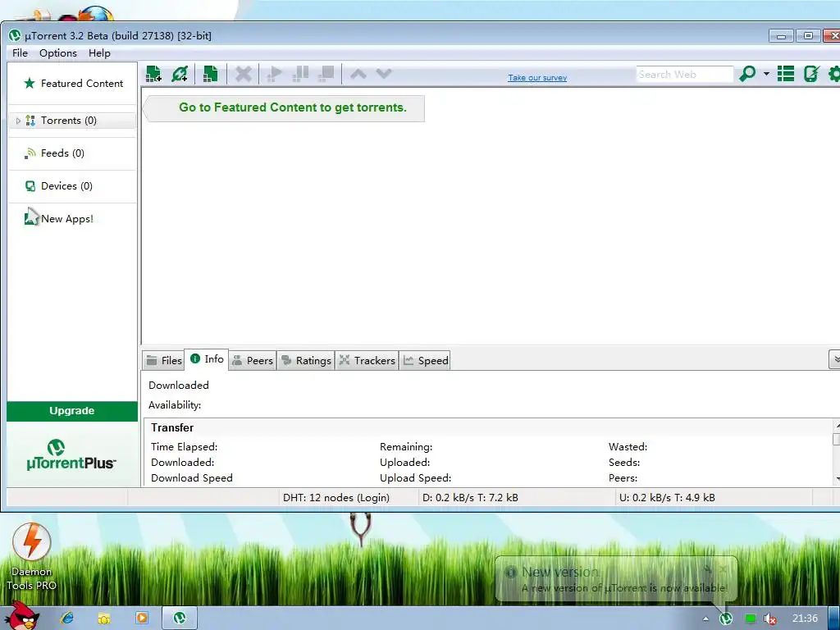Click the Transfer section header

[x=172, y=427]
